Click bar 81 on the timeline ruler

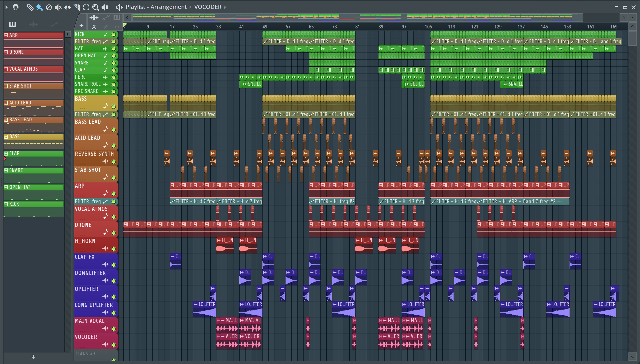coord(358,27)
